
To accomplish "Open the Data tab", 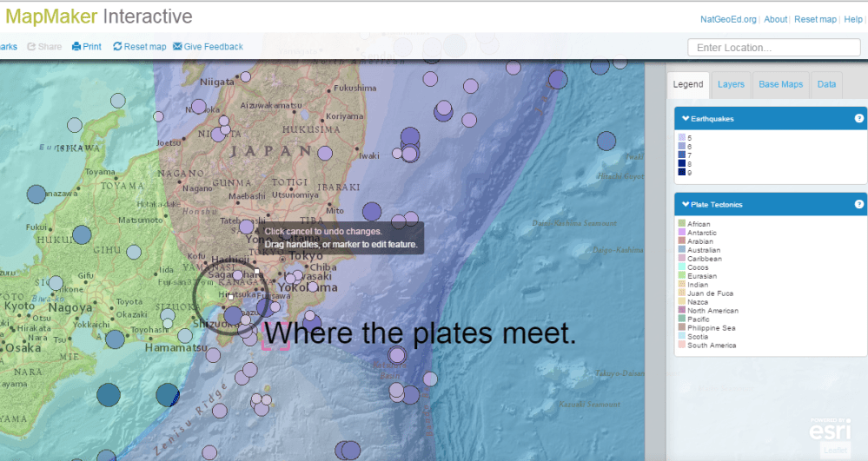I will 826,84.
